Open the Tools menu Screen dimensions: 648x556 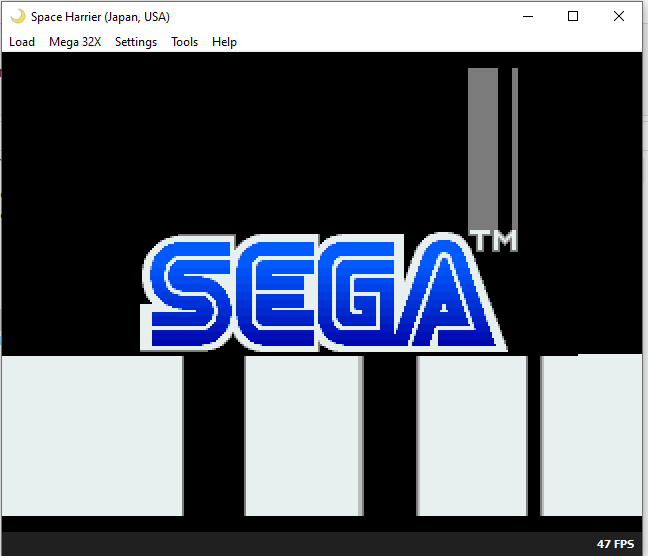click(184, 42)
